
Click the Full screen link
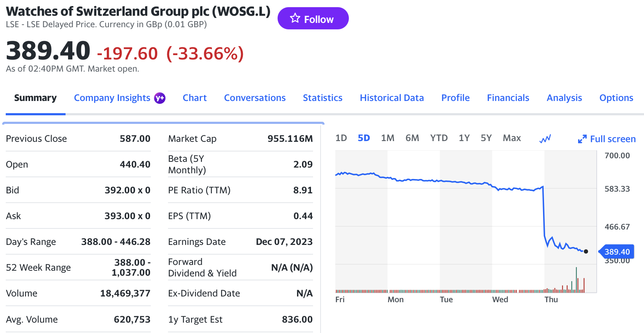[612, 139]
